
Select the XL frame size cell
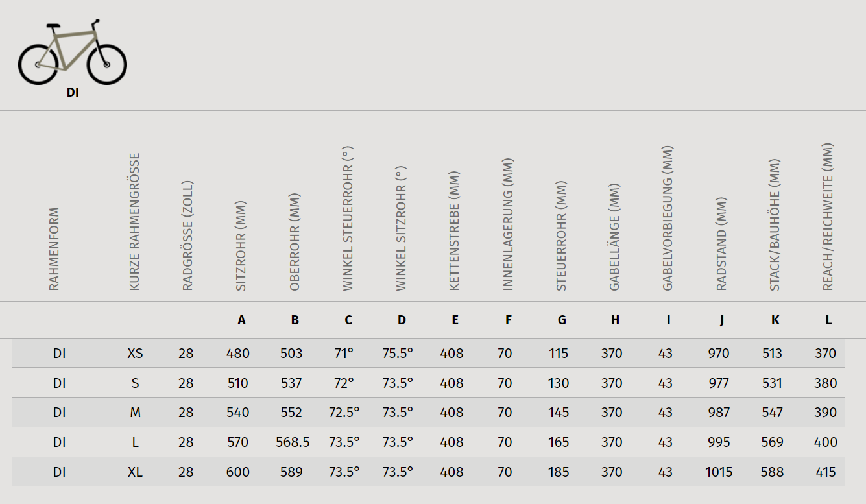click(136, 472)
